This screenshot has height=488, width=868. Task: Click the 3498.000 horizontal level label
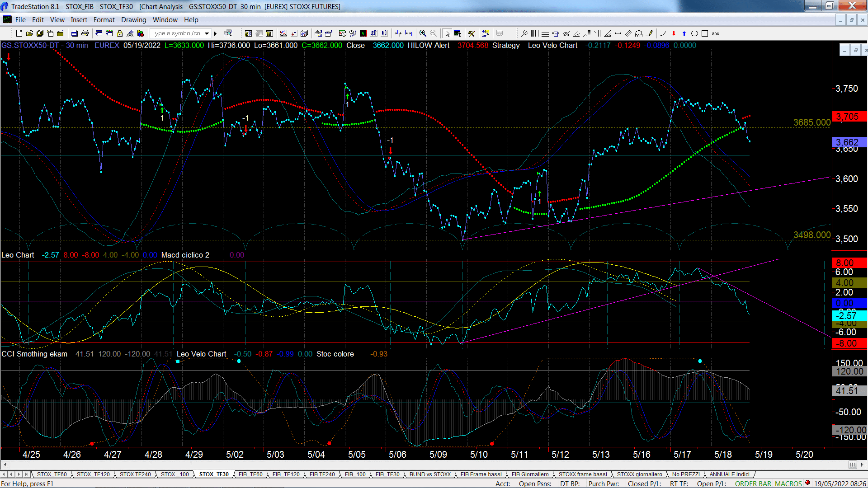(x=812, y=235)
